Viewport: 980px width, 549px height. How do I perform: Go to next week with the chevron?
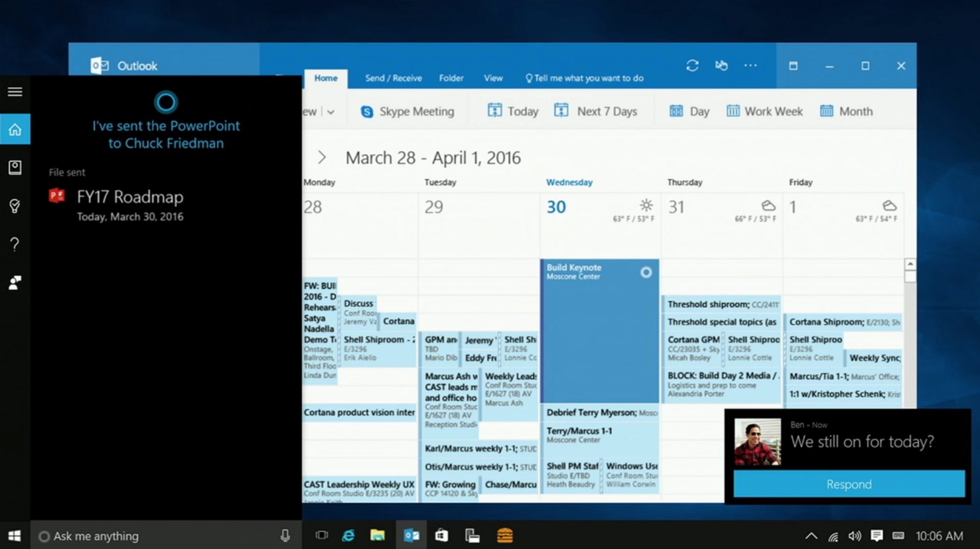322,157
